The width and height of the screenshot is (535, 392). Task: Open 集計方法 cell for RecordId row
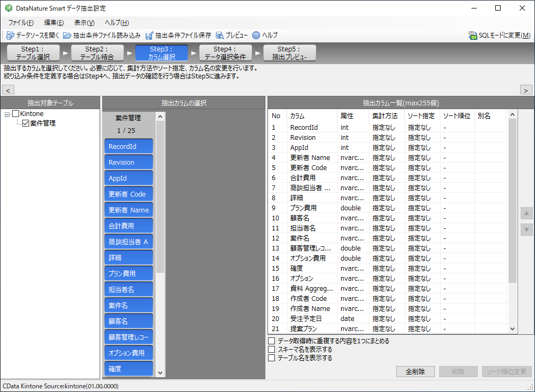click(386, 128)
